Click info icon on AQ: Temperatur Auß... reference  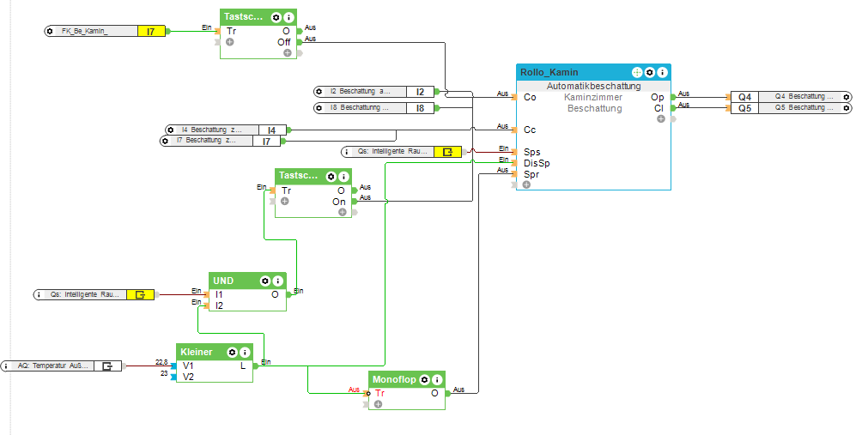click(x=5, y=366)
